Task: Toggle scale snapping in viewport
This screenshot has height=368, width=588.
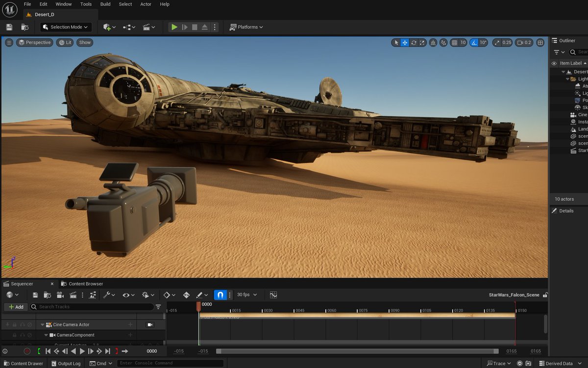Action: (496, 43)
